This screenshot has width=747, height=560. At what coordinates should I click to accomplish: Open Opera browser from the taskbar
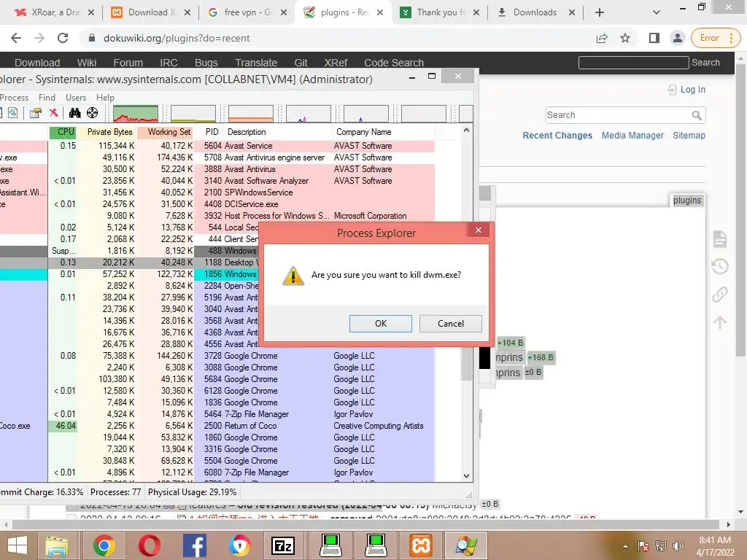coord(149,545)
